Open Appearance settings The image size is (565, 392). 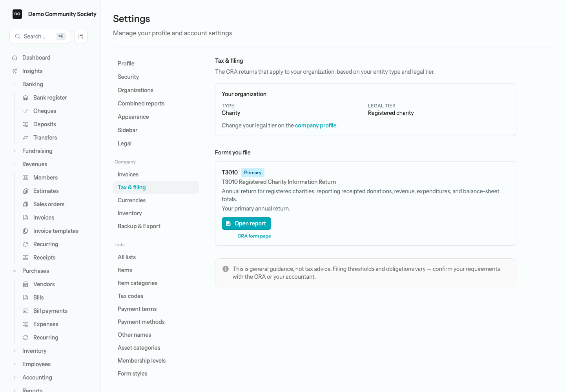[x=156, y=117]
